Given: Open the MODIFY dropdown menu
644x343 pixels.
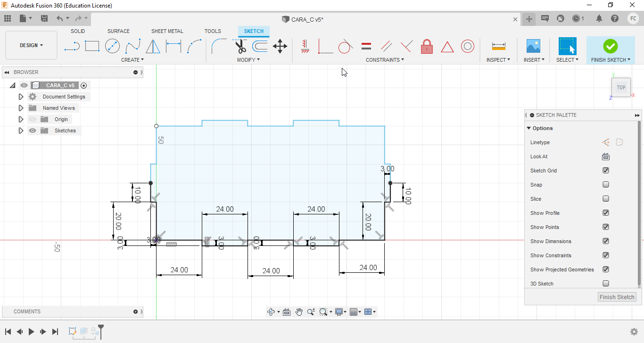Looking at the screenshot, I should tap(248, 60).
